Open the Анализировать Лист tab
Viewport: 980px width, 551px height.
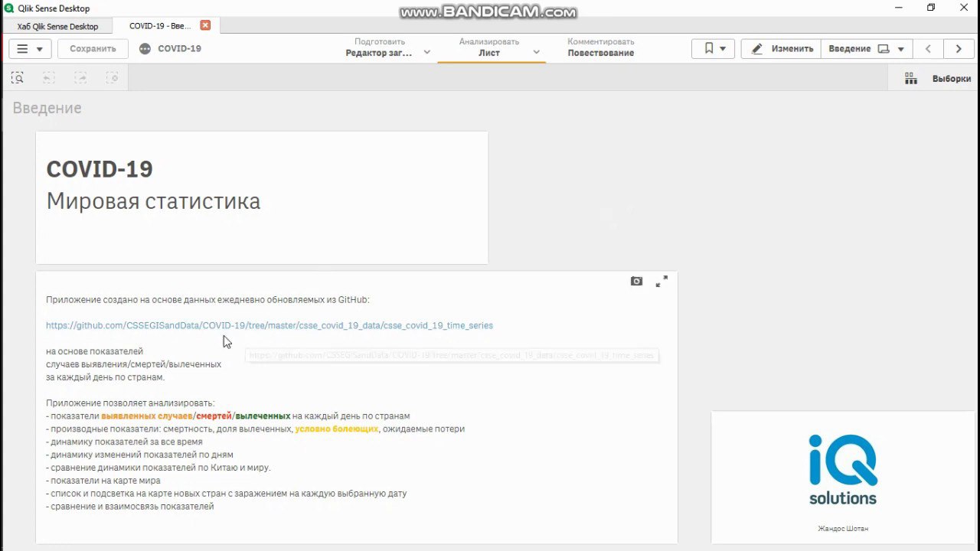pyautogui.click(x=489, y=47)
